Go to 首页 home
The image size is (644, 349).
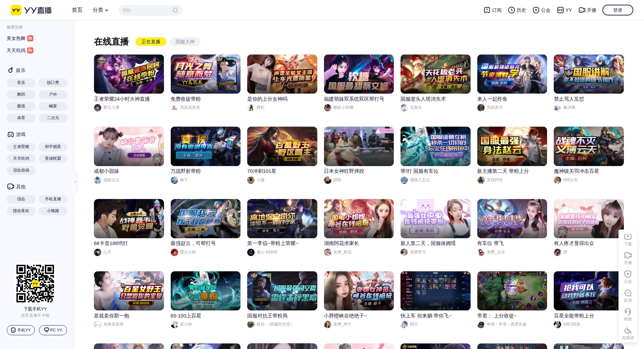click(77, 10)
